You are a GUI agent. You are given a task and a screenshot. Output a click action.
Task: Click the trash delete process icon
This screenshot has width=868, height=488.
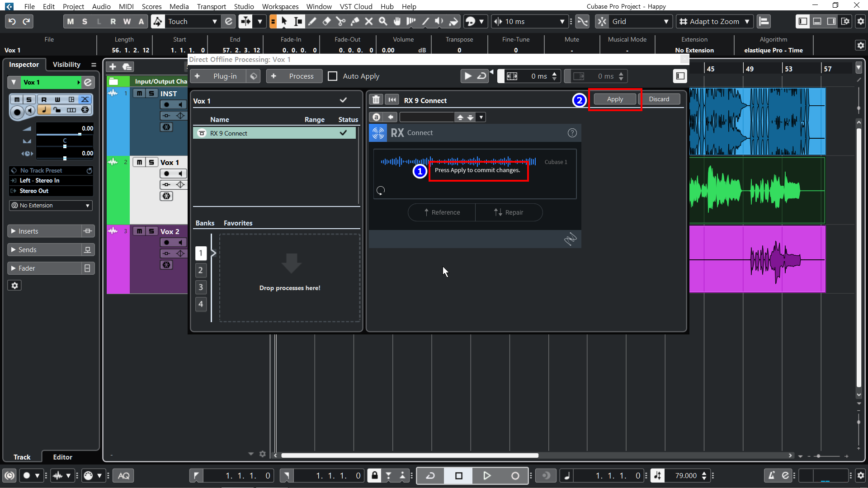[x=376, y=100]
